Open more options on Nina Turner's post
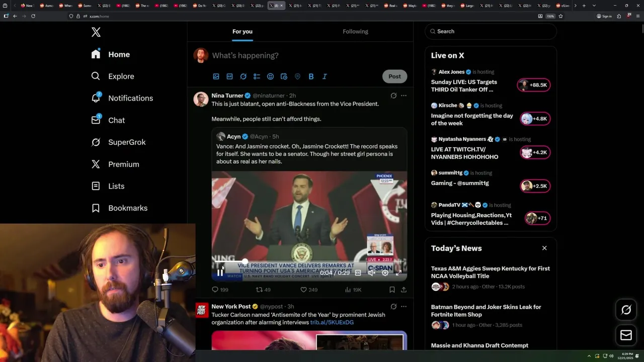The height and width of the screenshot is (362, 644). click(404, 96)
